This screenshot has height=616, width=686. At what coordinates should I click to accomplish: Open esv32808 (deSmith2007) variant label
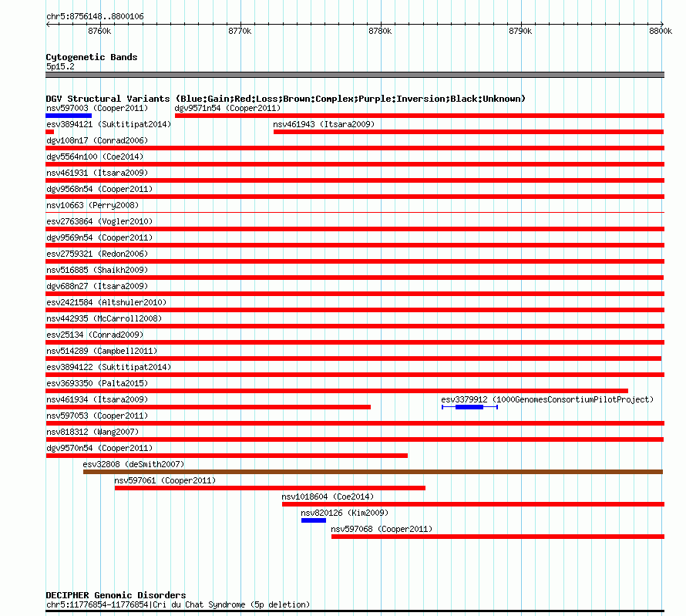133,464
